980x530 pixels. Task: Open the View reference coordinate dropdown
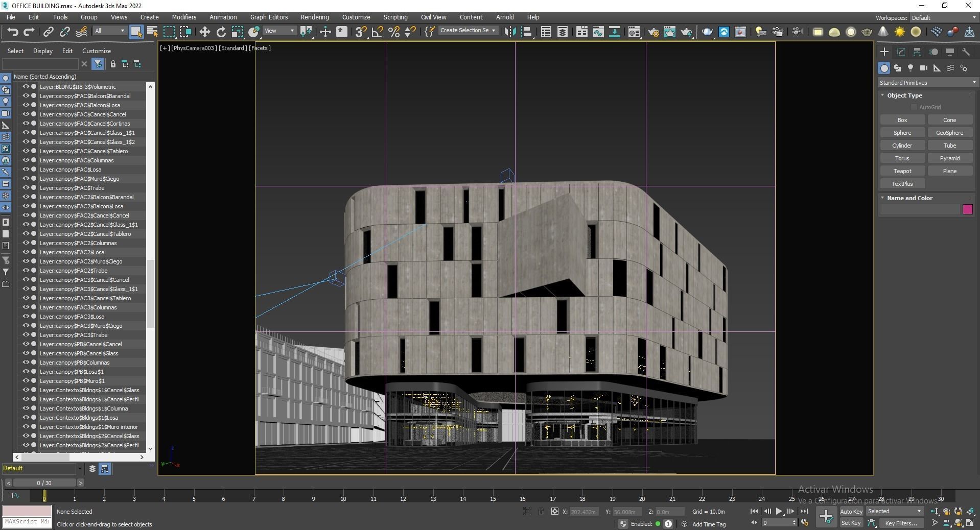tap(279, 31)
